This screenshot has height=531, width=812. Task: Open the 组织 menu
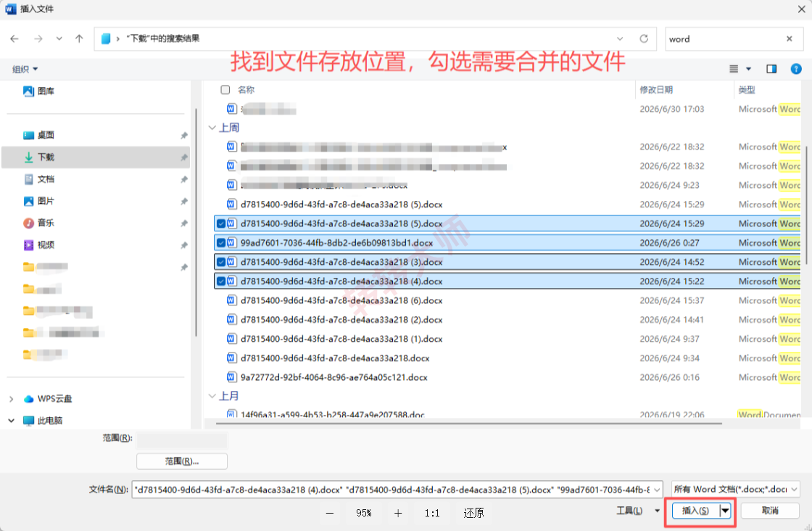pos(25,69)
